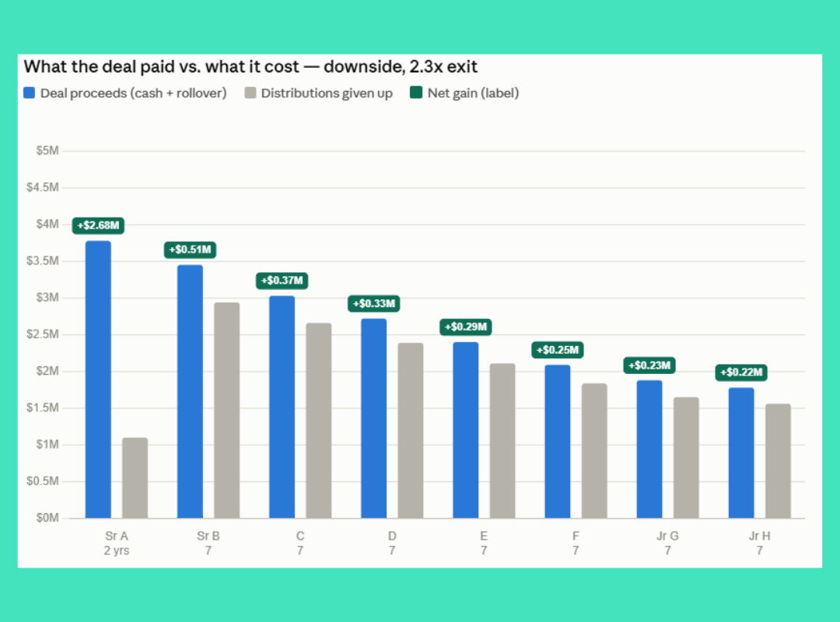
Task: Click the $1M y-axis label
Action: pyautogui.click(x=47, y=444)
